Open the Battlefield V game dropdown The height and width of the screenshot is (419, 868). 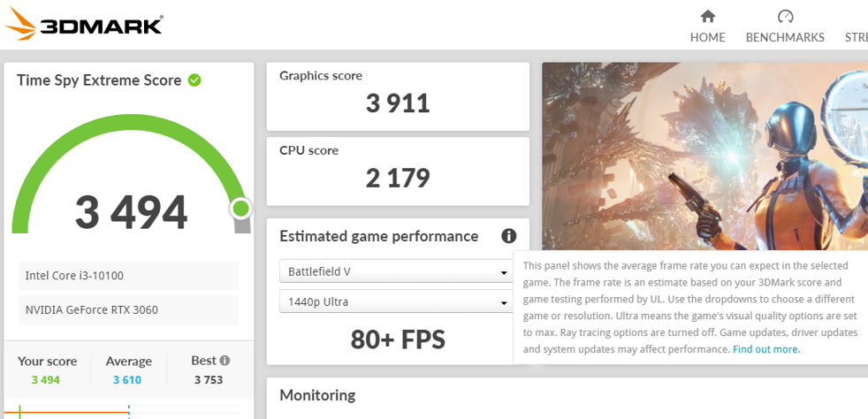396,271
